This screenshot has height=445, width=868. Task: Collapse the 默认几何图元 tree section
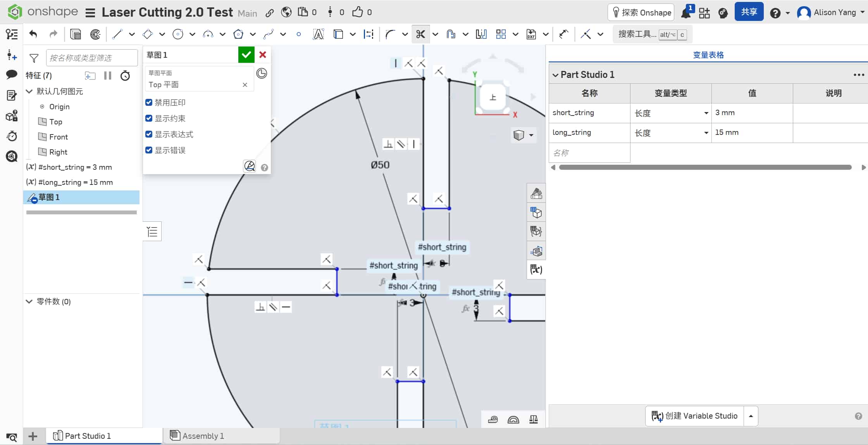(x=29, y=91)
